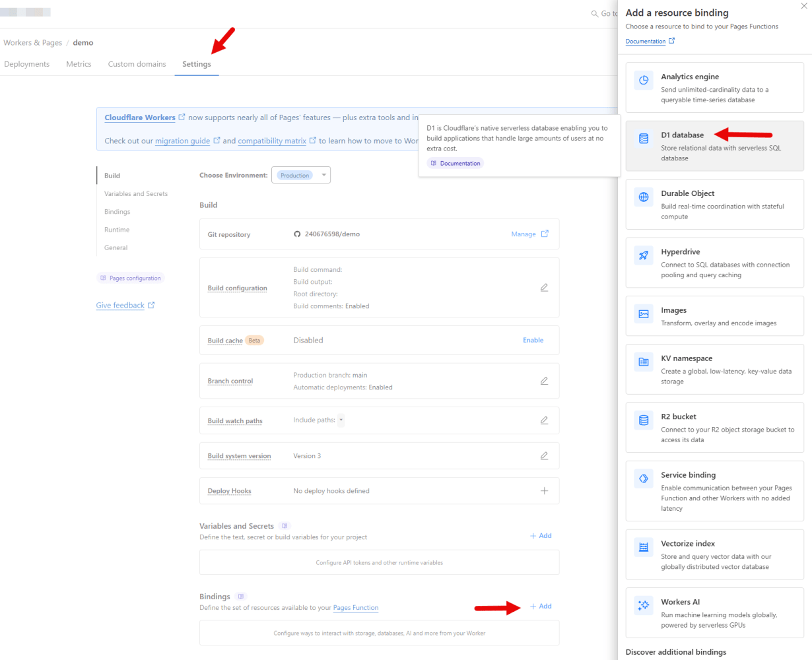Screen dimensions: 812x660
Task: Click the Build watch paths label
Action: tap(235, 420)
